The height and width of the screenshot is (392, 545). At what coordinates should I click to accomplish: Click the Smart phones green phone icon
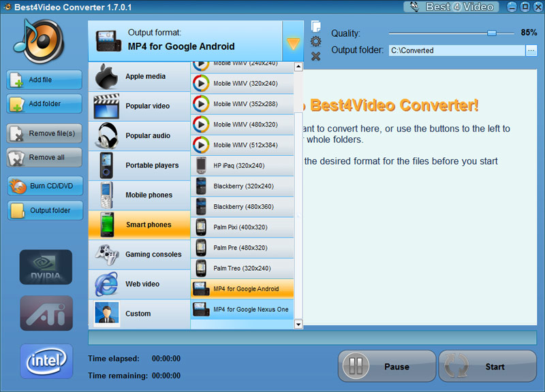107,225
